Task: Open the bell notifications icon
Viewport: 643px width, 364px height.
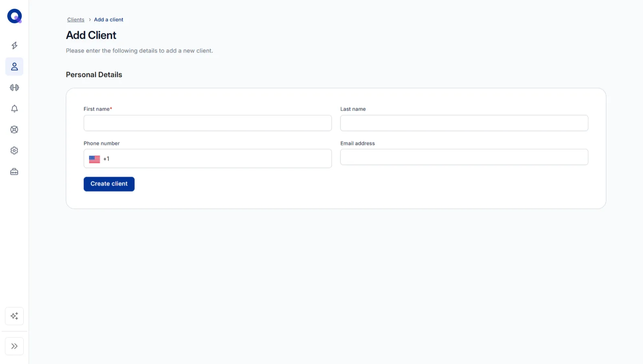Action: pyautogui.click(x=14, y=108)
